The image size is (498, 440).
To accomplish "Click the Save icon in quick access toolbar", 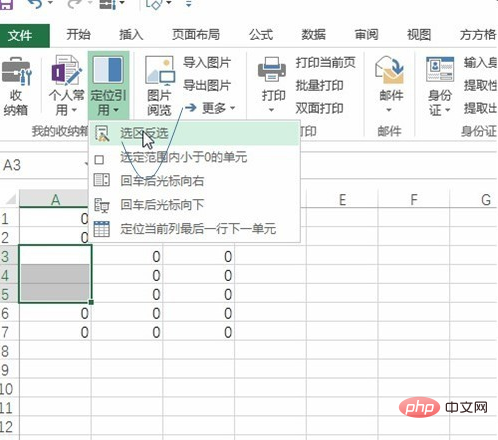I will [x=6, y=4].
